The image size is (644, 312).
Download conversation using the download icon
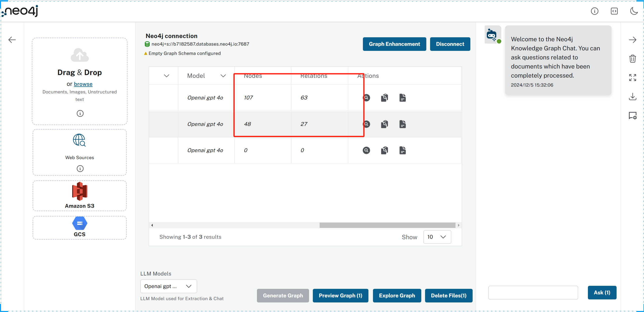pyautogui.click(x=632, y=96)
